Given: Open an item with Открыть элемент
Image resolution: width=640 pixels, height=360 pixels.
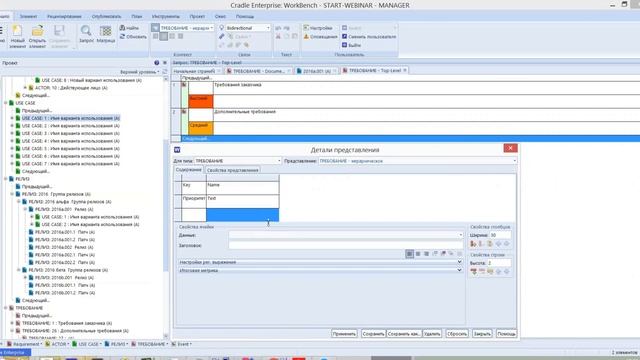Looking at the screenshot, I should (x=37, y=36).
